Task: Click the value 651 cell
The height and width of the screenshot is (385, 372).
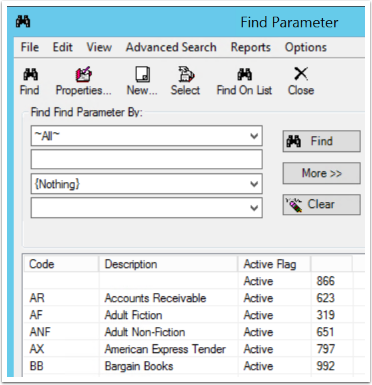Action: [x=325, y=332]
